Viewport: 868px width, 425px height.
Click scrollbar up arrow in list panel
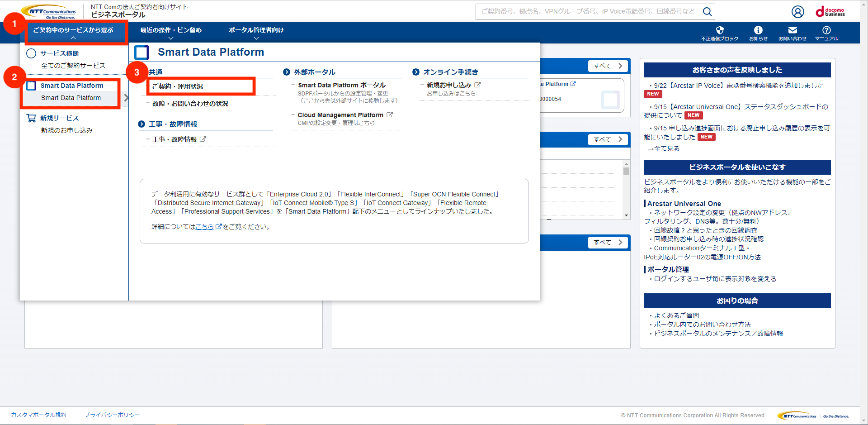pyautogui.click(x=626, y=164)
